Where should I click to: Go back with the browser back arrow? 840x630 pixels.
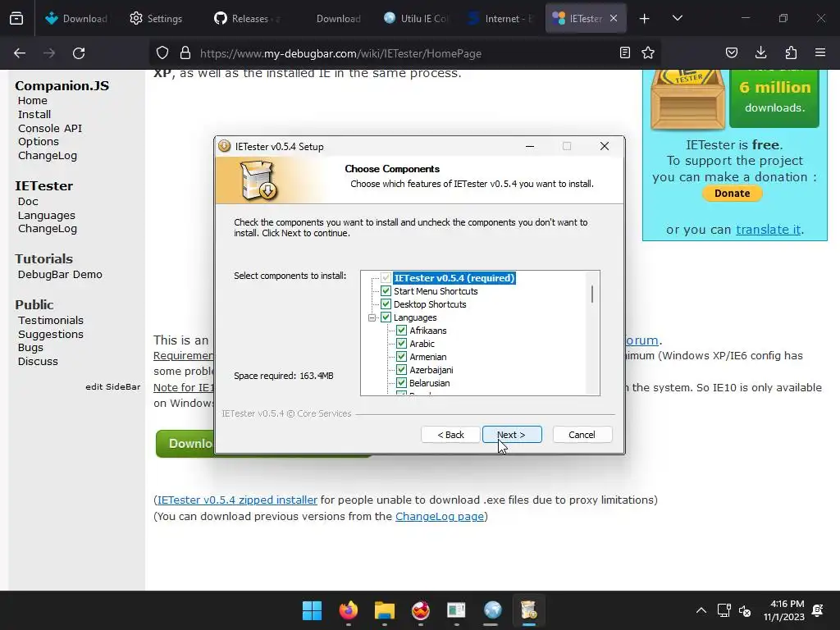(20, 53)
